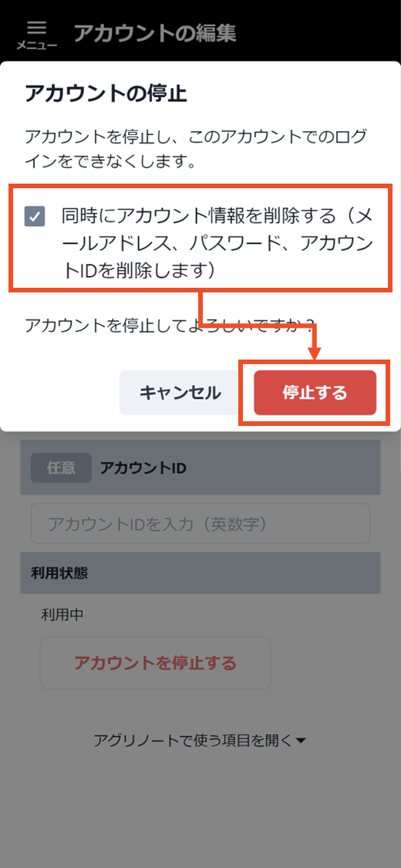Confirm with the red 停止する button
This screenshot has width=401, height=868.
[x=315, y=393]
